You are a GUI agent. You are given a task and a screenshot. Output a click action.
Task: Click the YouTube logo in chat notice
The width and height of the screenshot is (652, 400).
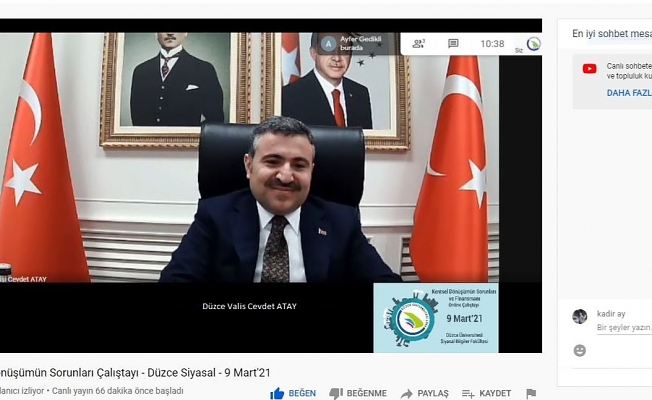589,68
